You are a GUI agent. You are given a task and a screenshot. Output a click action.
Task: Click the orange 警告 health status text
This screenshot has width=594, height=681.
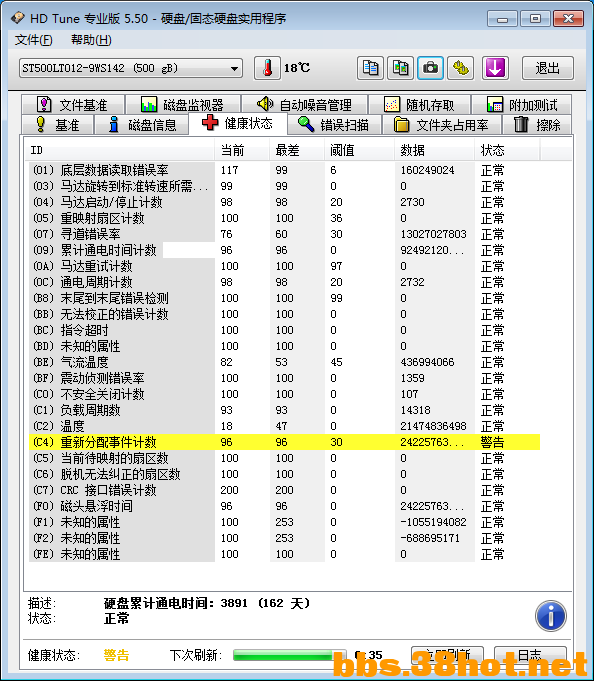pyautogui.click(x=116, y=655)
